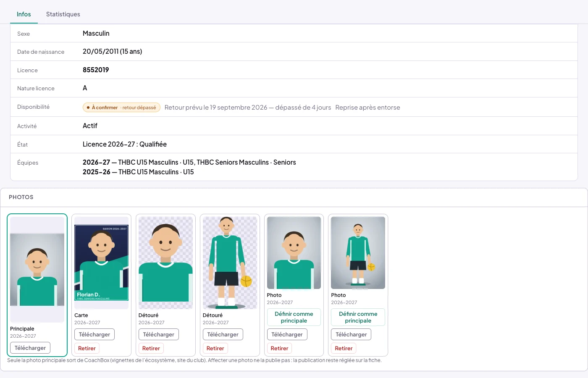This screenshot has height=378, width=588.
Task: Download the grey-background portrait Photo
Action: [287, 334]
